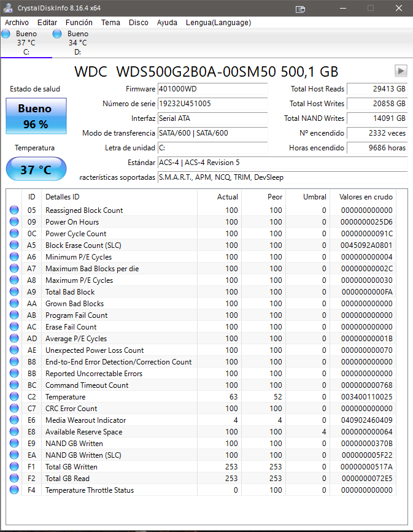The width and height of the screenshot is (413, 532).
Task: Click the Bueno 96 % health status button
Action: click(36, 116)
